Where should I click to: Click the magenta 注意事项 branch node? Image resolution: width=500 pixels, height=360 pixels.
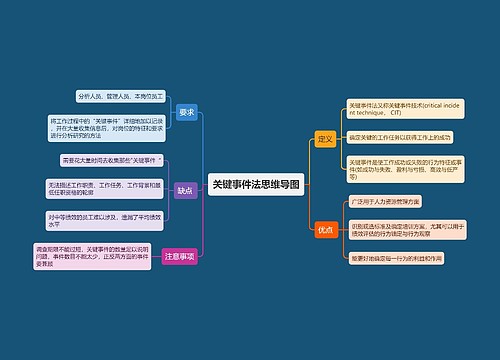180,256
